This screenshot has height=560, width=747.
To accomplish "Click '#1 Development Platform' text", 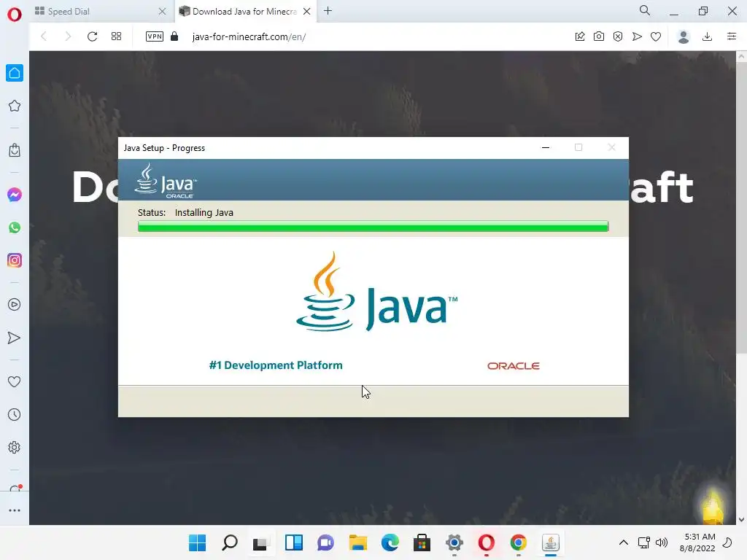I will [276, 365].
